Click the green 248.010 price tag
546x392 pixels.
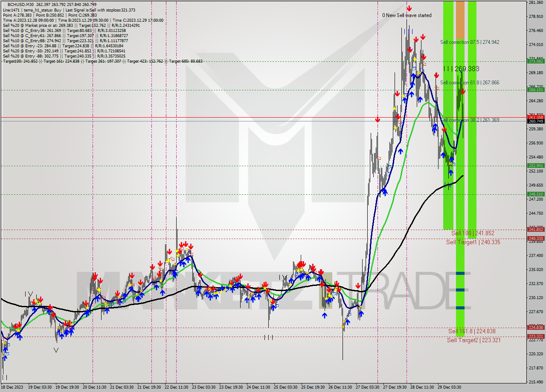tap(536, 194)
